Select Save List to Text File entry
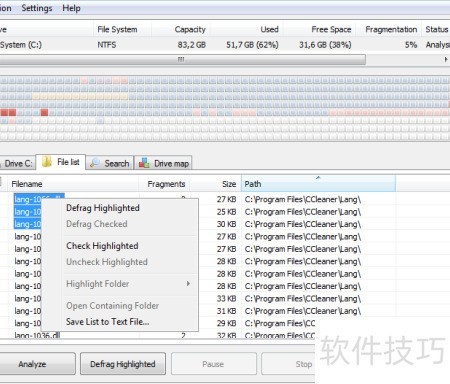The image size is (450, 384). tap(107, 322)
